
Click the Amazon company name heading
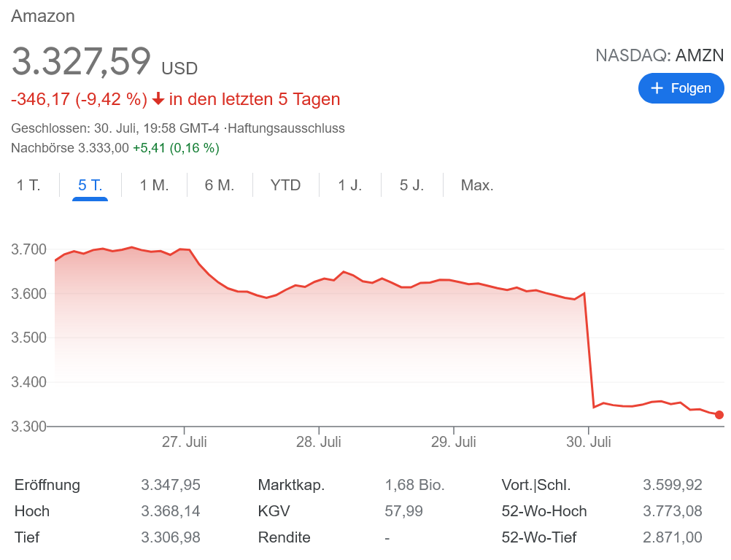(x=43, y=16)
